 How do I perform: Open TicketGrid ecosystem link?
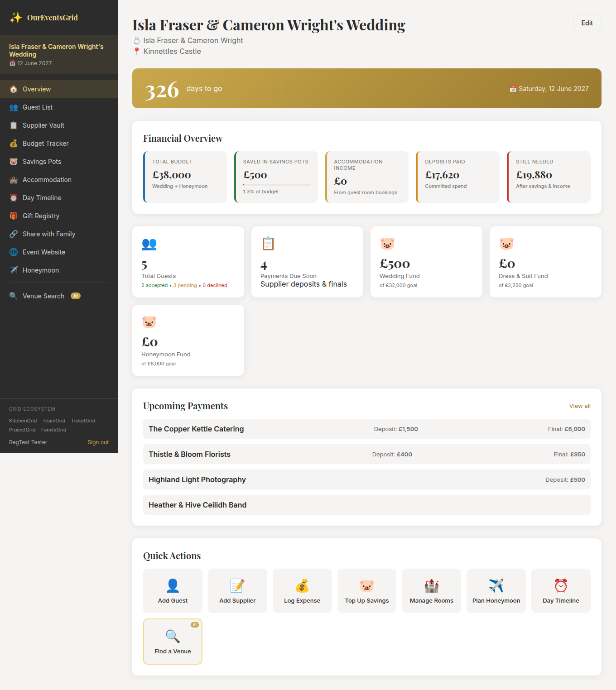83,421
